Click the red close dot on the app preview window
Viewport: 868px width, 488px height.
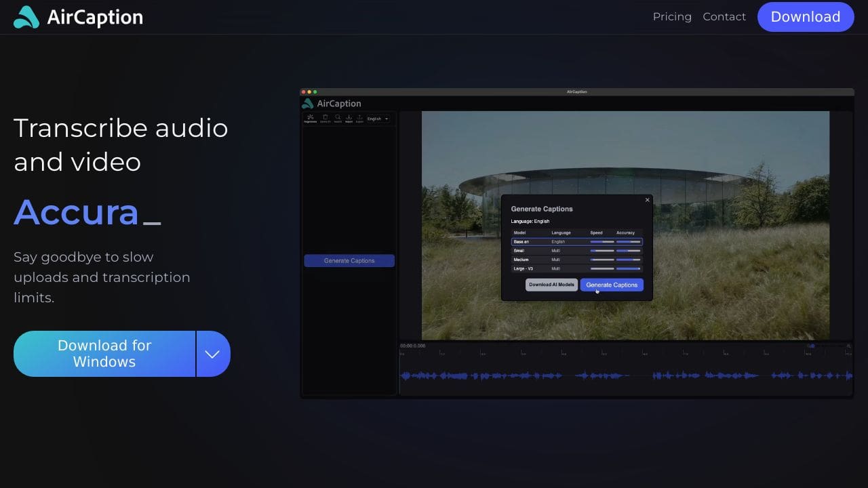point(304,91)
